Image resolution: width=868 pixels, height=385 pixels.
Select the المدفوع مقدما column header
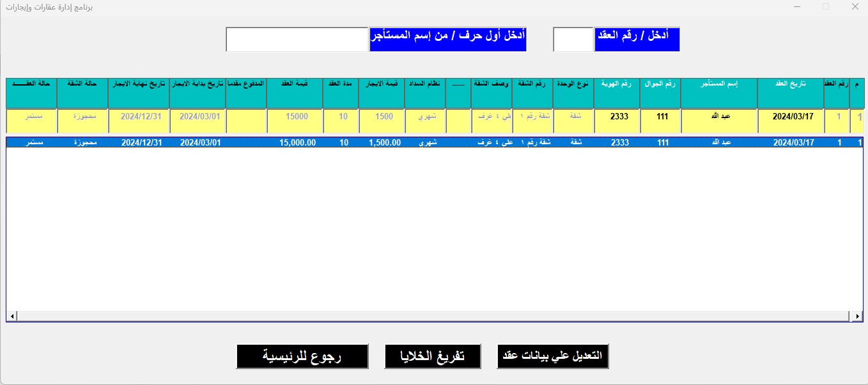point(246,93)
